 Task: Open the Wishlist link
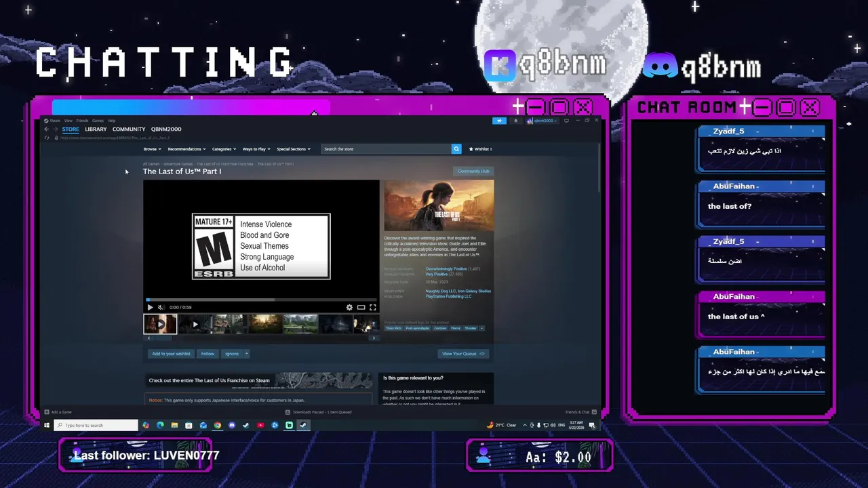pyautogui.click(x=480, y=148)
